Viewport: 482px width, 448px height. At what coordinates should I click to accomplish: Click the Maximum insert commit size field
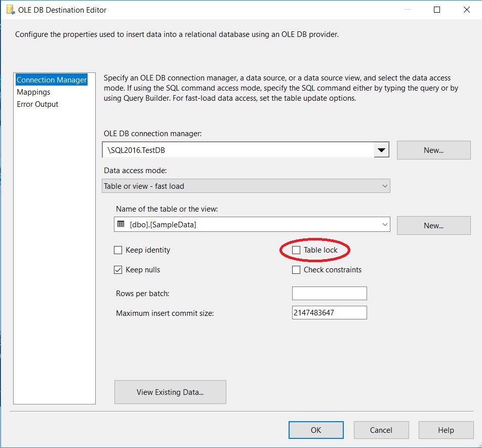pos(329,313)
